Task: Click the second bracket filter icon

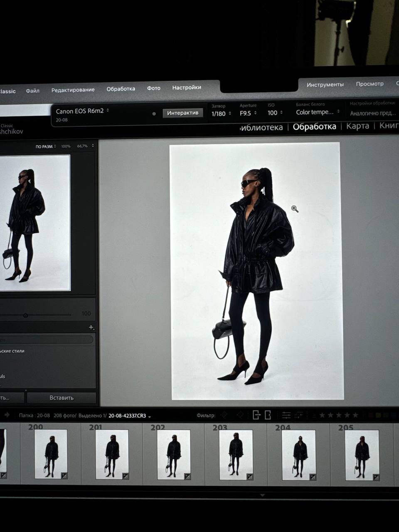Action: 268,415
